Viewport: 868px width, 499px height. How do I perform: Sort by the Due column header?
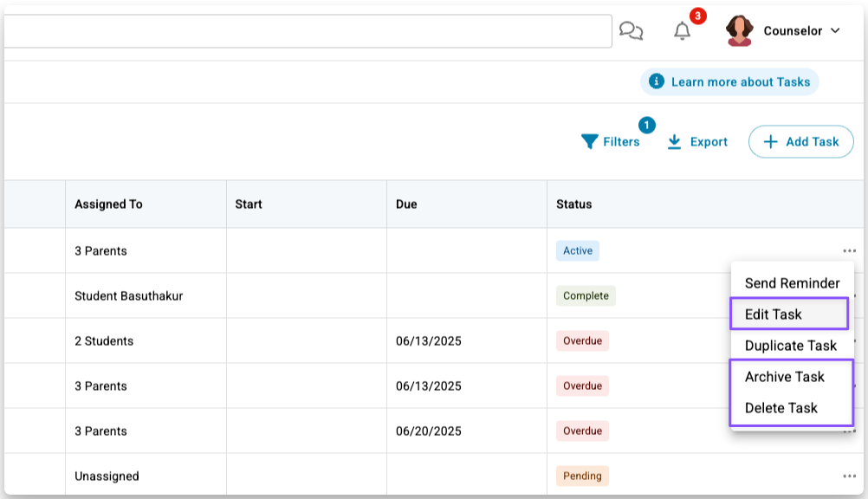pyautogui.click(x=406, y=204)
